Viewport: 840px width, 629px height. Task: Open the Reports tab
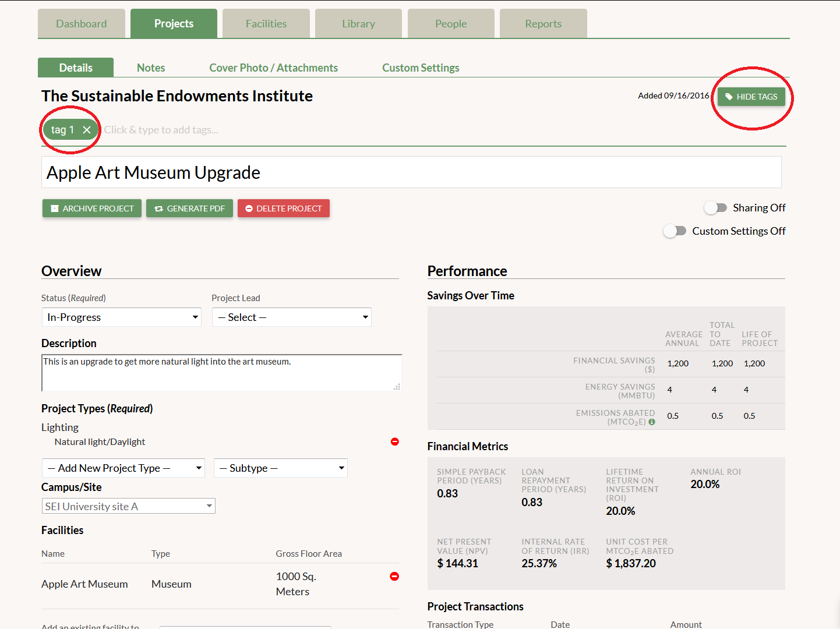(x=543, y=24)
